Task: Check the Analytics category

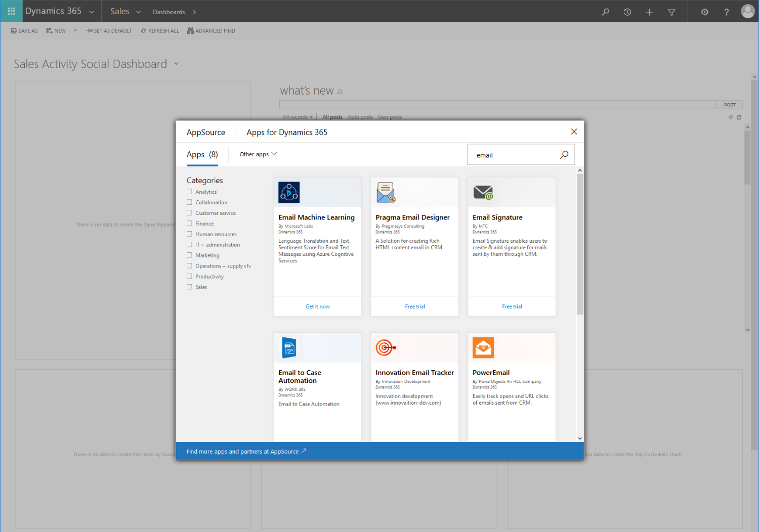Action: (x=189, y=192)
